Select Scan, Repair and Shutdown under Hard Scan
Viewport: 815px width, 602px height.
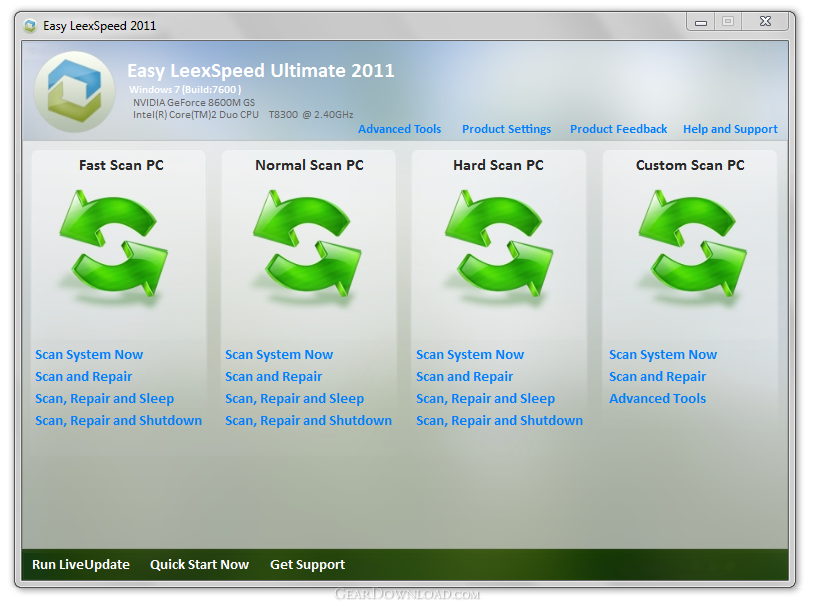(x=499, y=421)
